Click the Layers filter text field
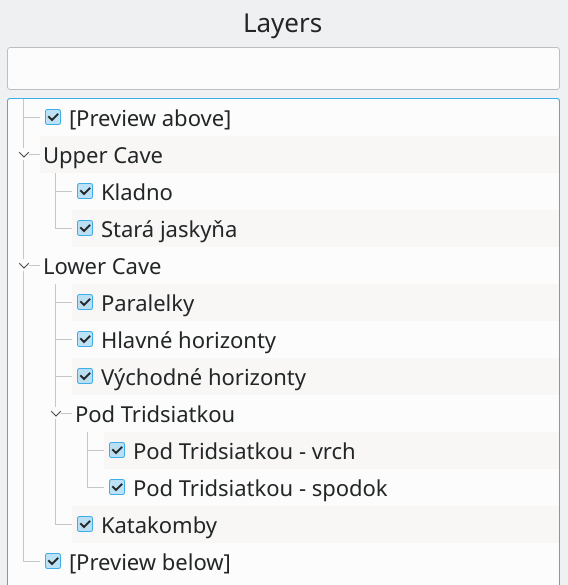Screen dimensions: 568x585 (x=284, y=68)
